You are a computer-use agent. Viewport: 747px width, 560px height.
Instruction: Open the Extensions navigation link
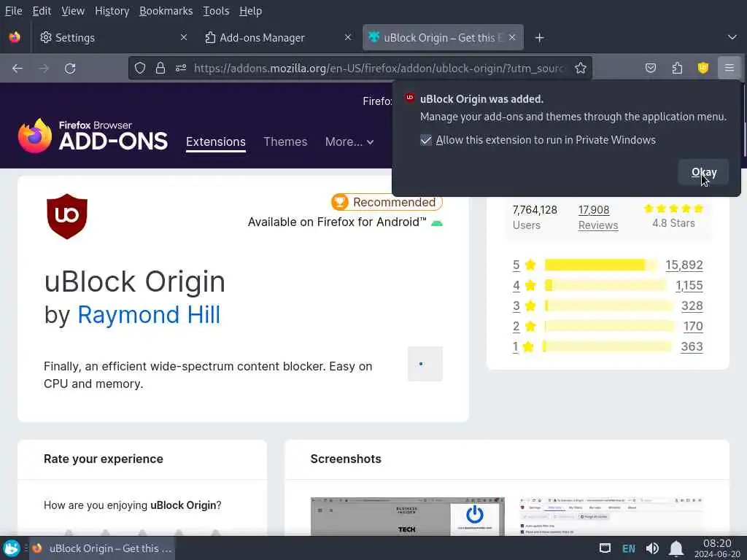pos(216,142)
